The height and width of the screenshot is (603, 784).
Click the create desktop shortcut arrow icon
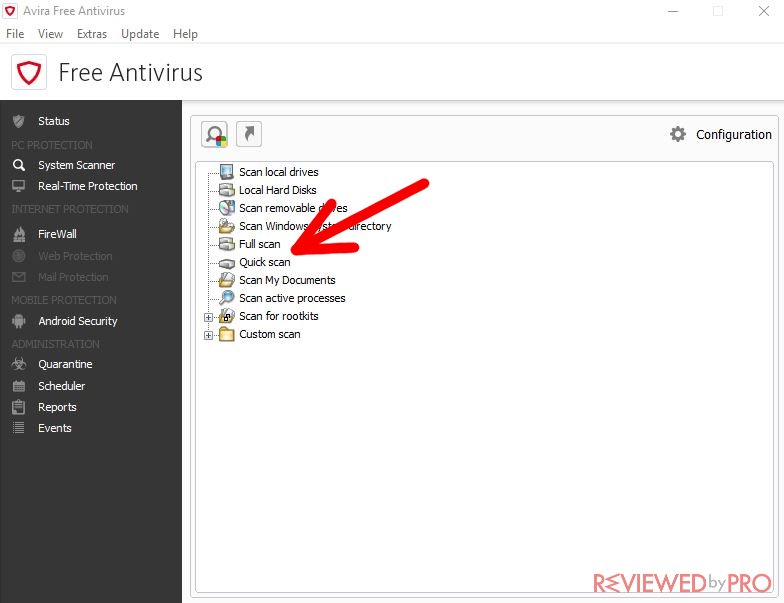(248, 134)
